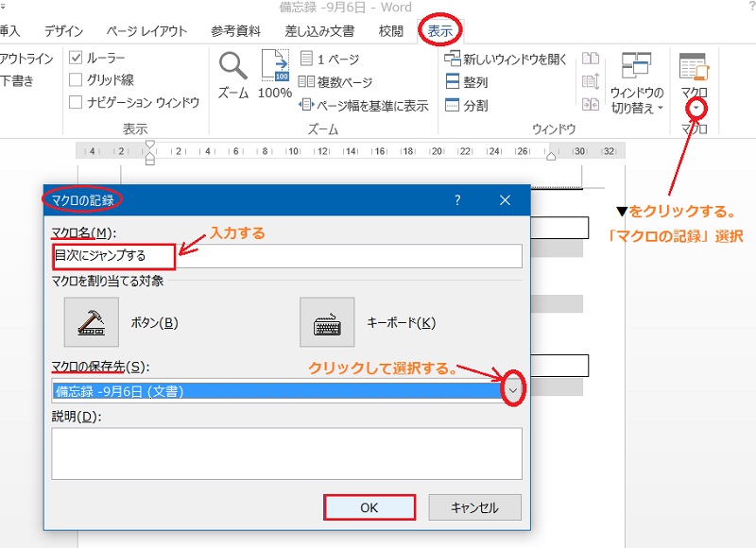This screenshot has height=548, width=756.
Task: Select 備忘録 -9月6日 (文書) save location
Action: [x=278, y=391]
